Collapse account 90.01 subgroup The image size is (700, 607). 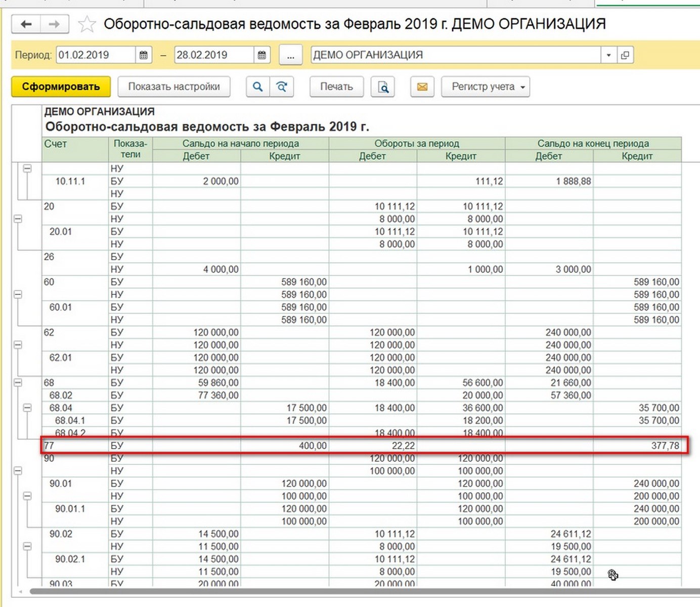[27, 496]
